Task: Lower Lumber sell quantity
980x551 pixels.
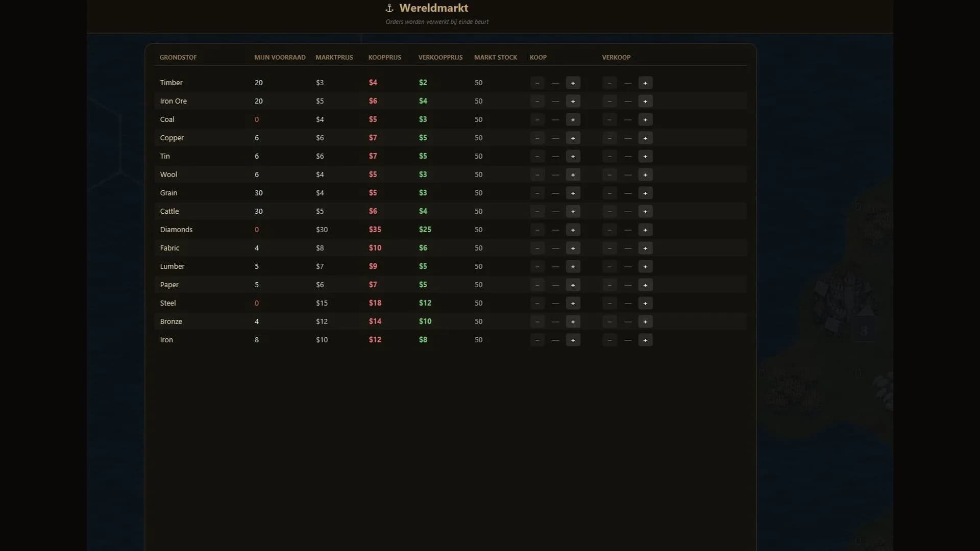Action: coord(609,266)
